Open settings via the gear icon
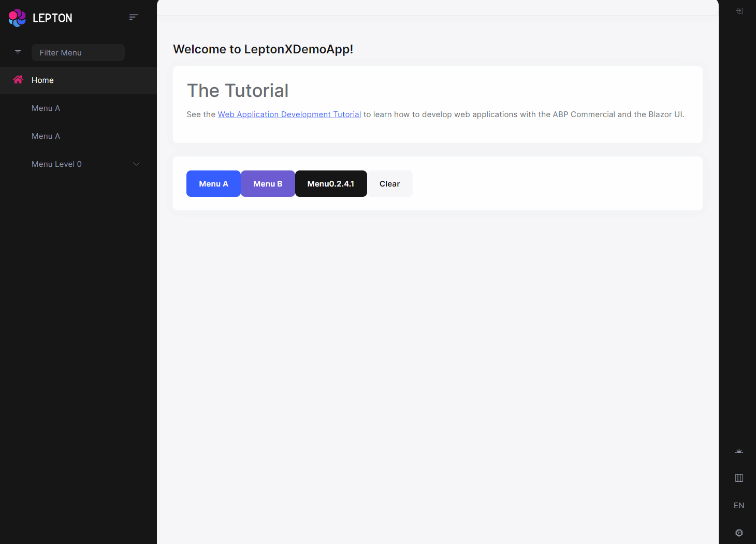This screenshot has width=756, height=544. point(739,533)
